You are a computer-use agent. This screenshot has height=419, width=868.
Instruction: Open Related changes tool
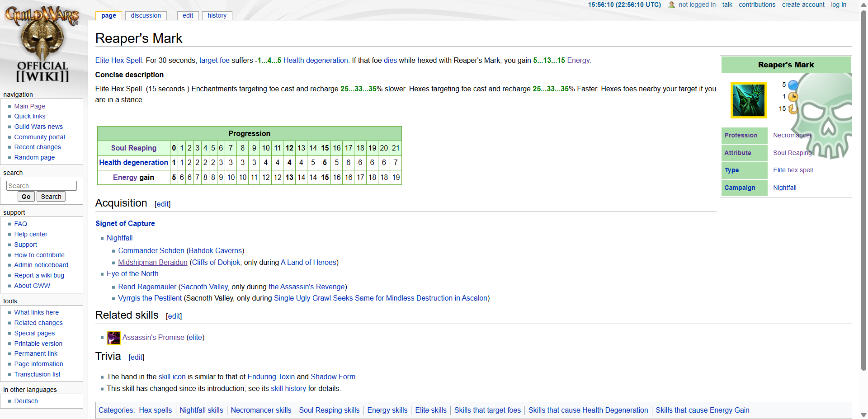[x=38, y=323]
